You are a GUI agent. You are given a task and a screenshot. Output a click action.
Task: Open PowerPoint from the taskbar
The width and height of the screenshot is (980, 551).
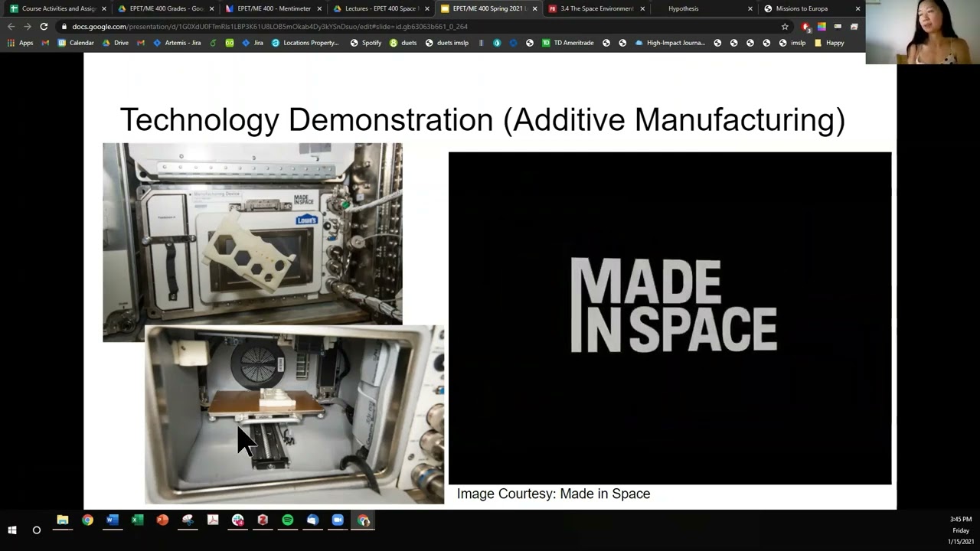pos(162,520)
